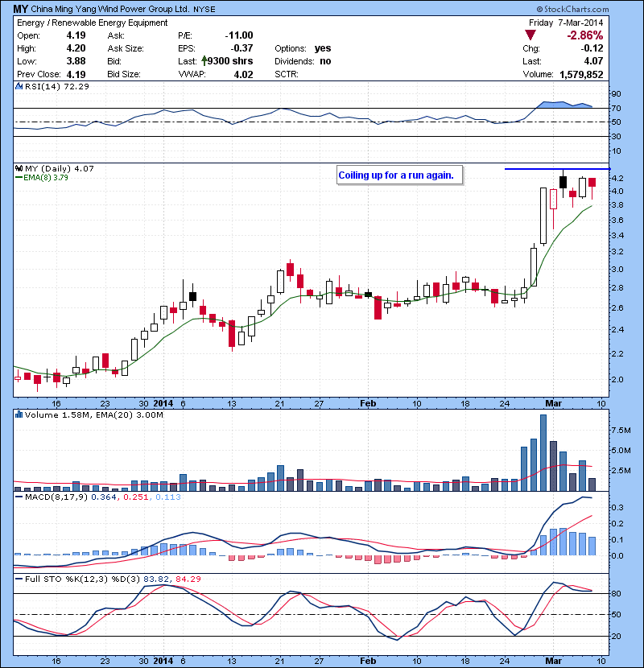
Task: Click the EMA(8) 3.79 overlay label
Action: [46, 178]
